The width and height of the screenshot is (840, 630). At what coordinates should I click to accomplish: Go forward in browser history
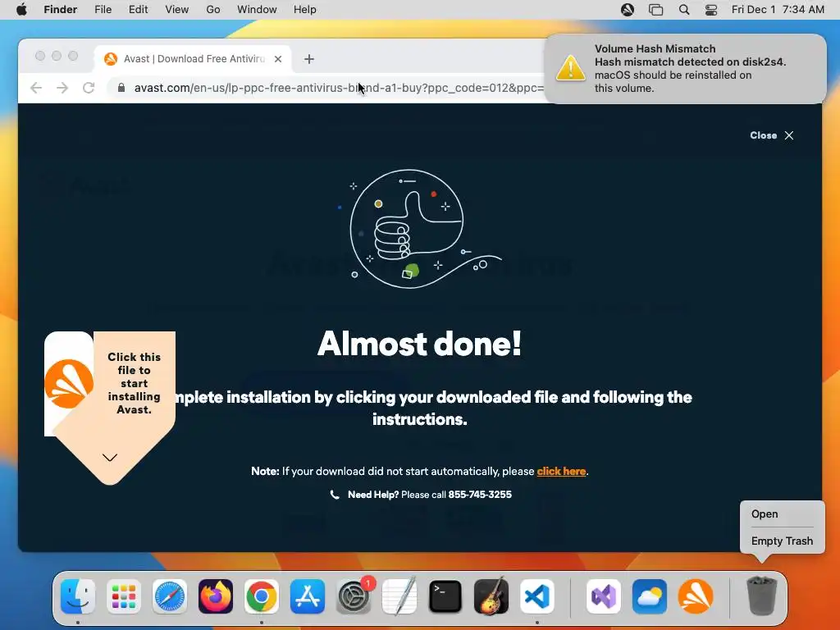62,88
